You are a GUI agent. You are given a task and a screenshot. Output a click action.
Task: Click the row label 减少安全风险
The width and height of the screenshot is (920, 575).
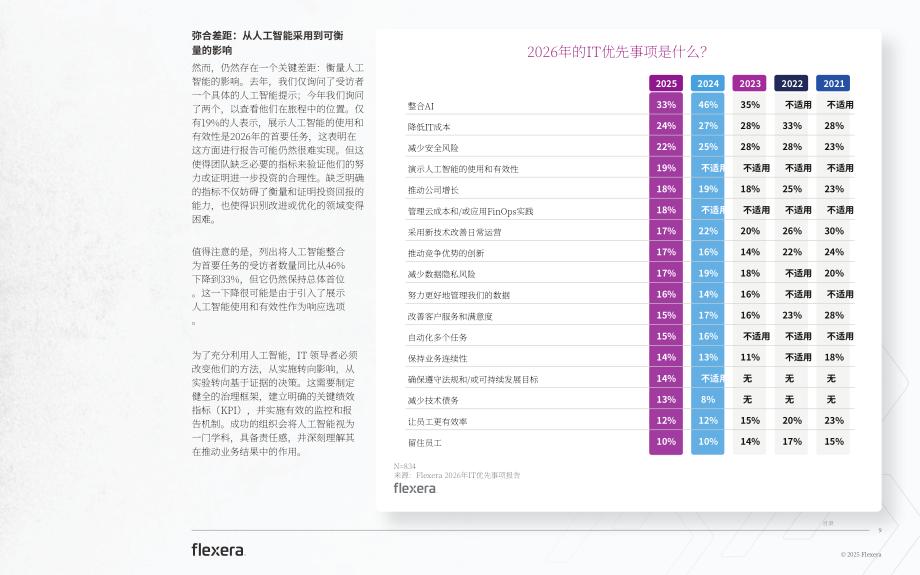point(433,148)
